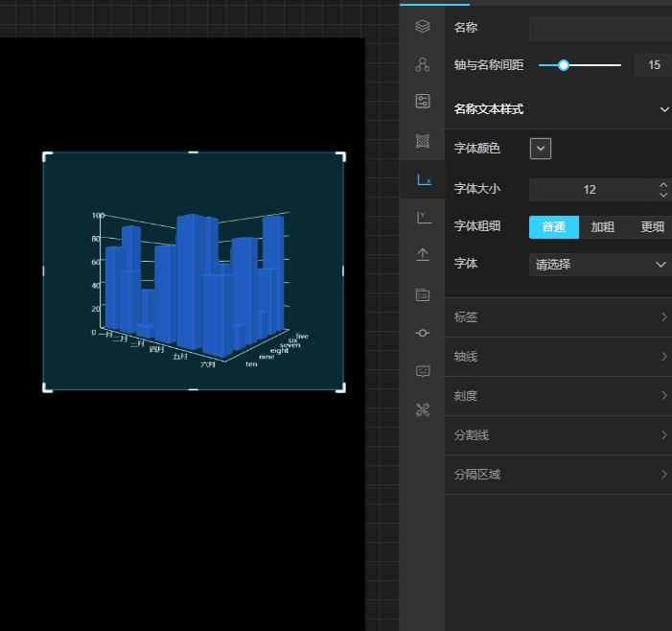Open the tools wrench icon tab
The width and height of the screenshot is (672, 631).
423,409
